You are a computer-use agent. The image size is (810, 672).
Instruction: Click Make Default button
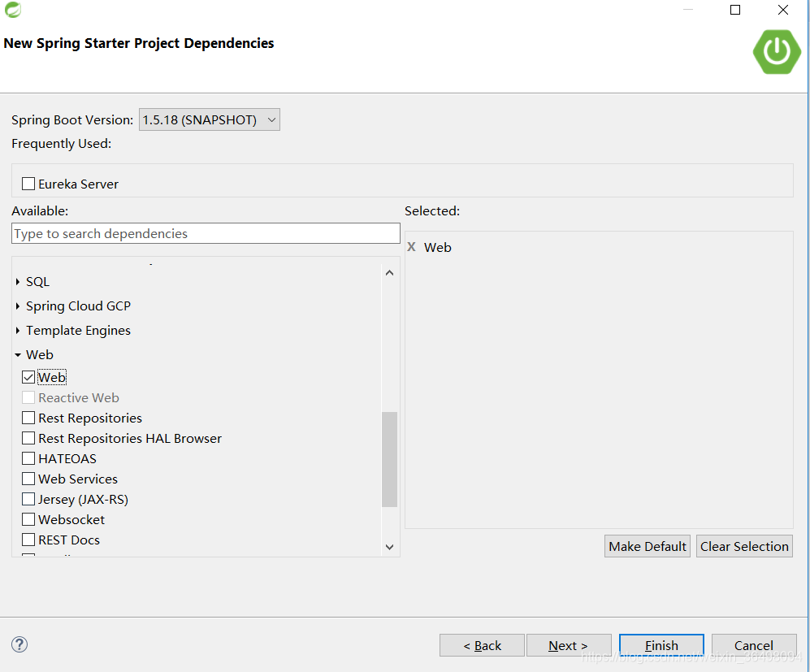click(648, 546)
